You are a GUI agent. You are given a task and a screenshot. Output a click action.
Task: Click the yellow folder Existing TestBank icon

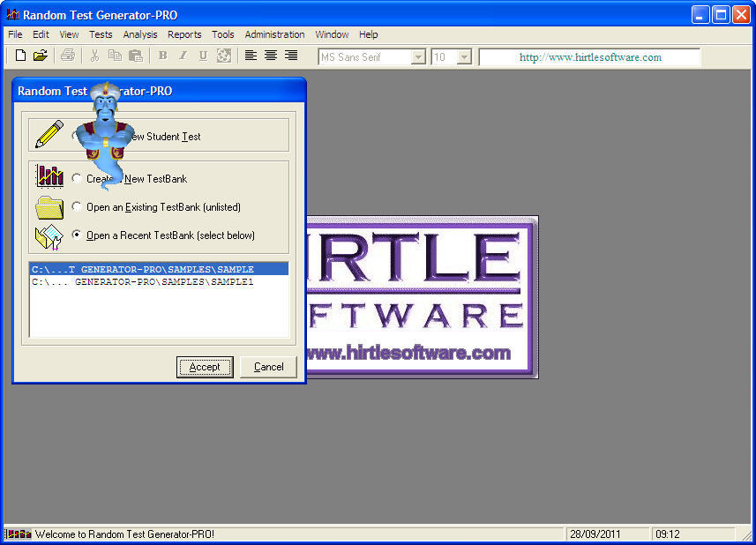pos(49,207)
